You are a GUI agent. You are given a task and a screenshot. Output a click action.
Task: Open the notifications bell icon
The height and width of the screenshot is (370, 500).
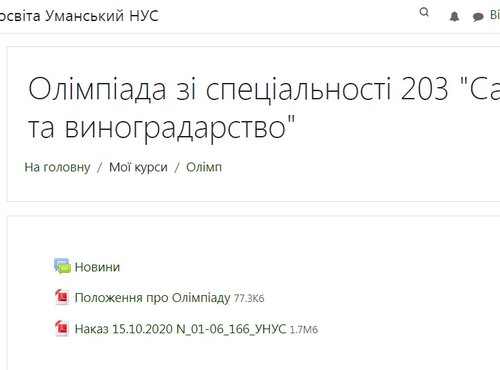pyautogui.click(x=454, y=16)
